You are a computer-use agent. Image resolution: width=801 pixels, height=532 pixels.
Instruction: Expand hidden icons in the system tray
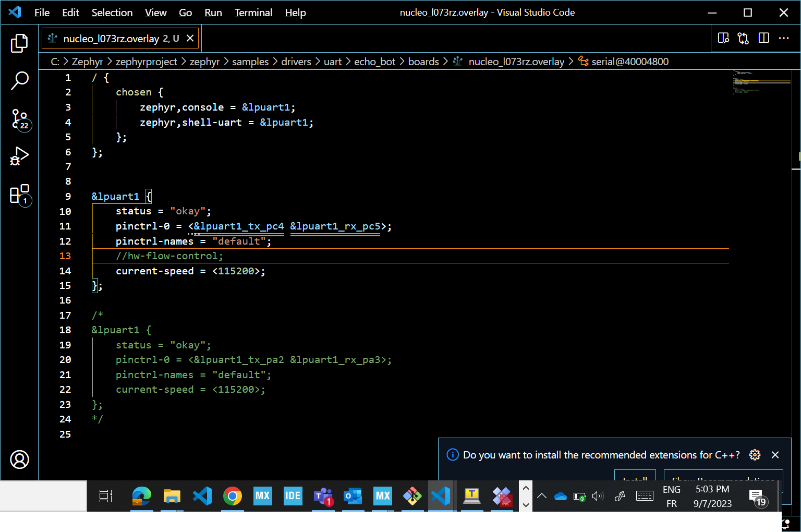click(x=542, y=496)
